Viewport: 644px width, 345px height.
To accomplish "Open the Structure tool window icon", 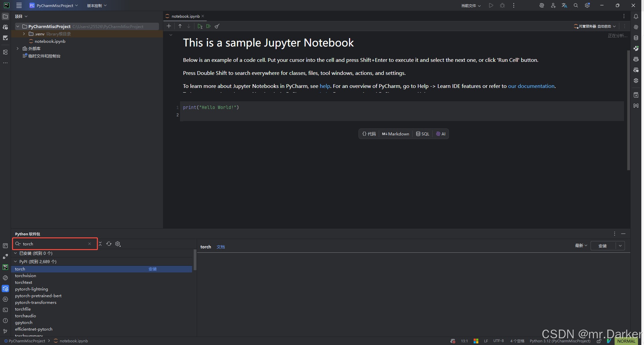I will pos(5,52).
